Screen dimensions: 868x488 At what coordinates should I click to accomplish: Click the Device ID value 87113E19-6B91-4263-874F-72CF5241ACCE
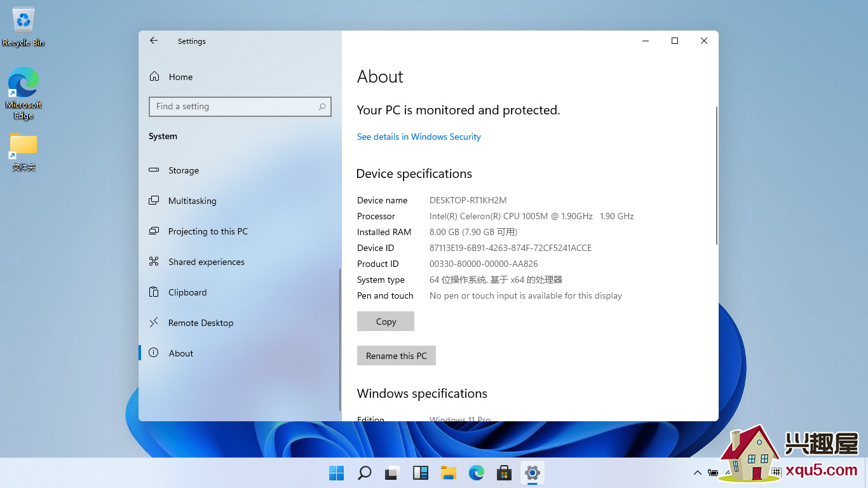pos(510,248)
